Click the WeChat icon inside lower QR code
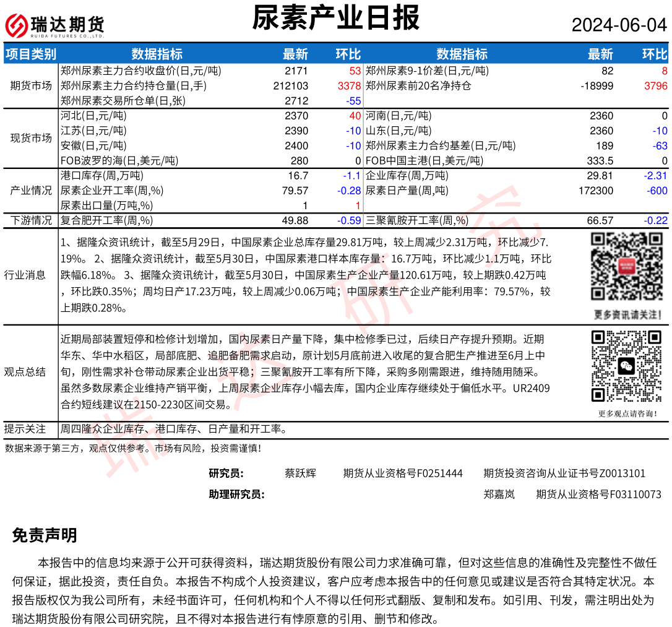 pos(627,366)
